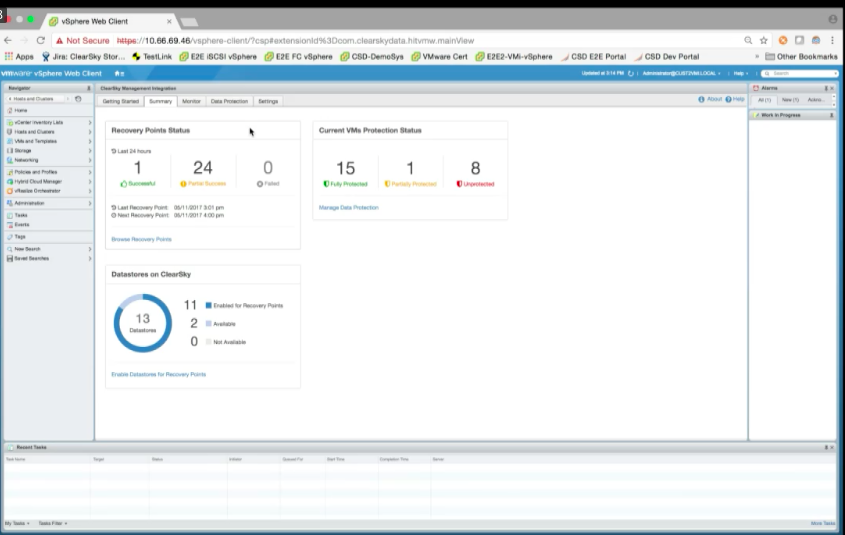This screenshot has height=535, width=845.
Task: Select the New (1) alarms tab
Action: (x=790, y=100)
